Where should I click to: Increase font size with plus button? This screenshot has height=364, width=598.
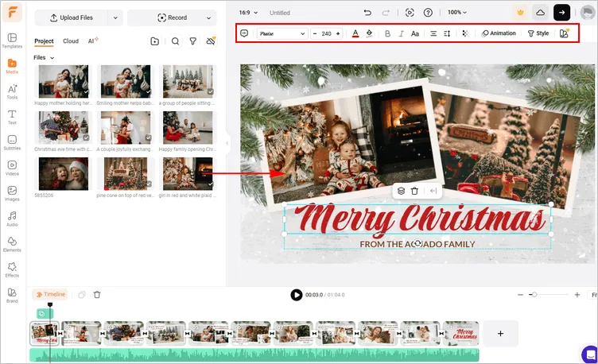tap(338, 33)
